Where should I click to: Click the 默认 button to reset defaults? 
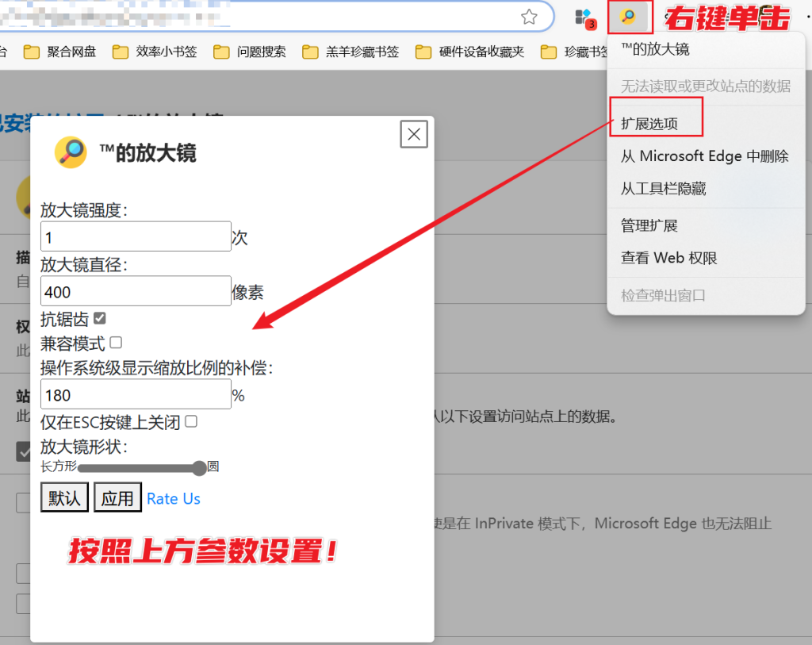coord(64,497)
